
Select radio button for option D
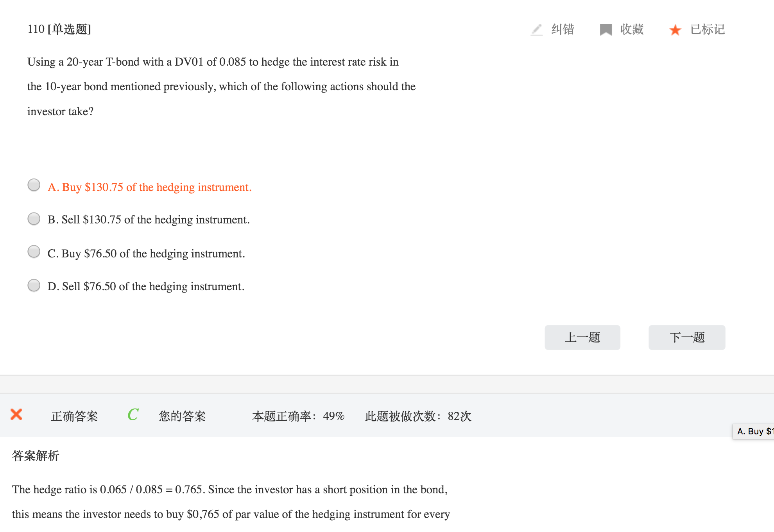(34, 285)
